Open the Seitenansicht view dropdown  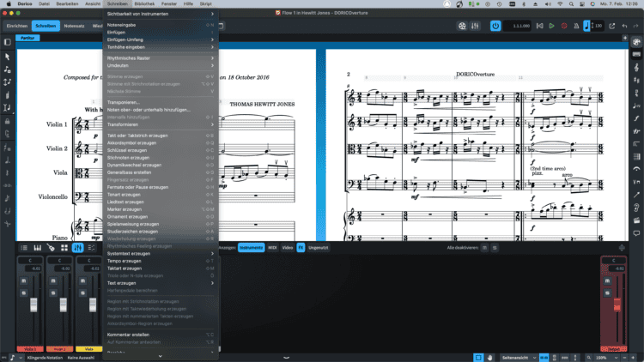[x=519, y=358]
